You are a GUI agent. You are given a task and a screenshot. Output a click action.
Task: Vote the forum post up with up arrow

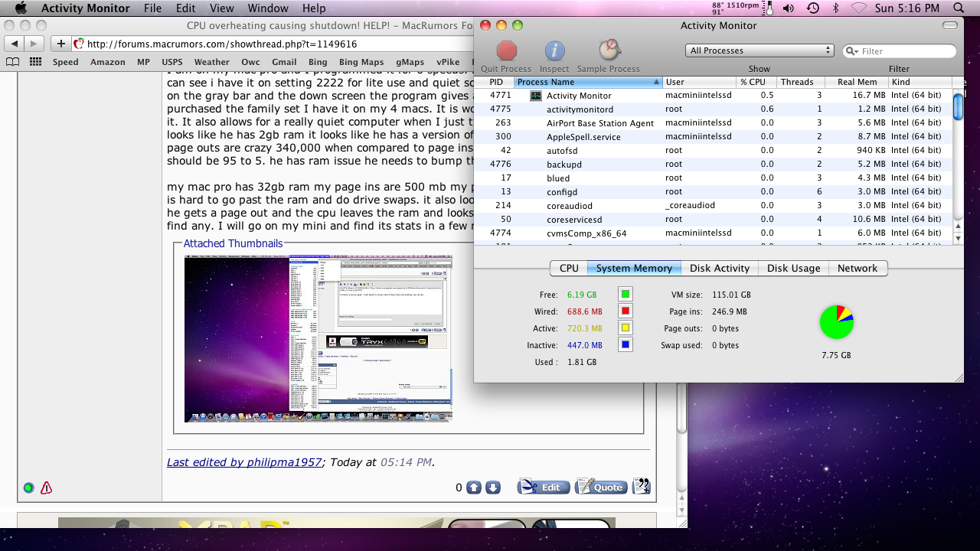click(474, 487)
